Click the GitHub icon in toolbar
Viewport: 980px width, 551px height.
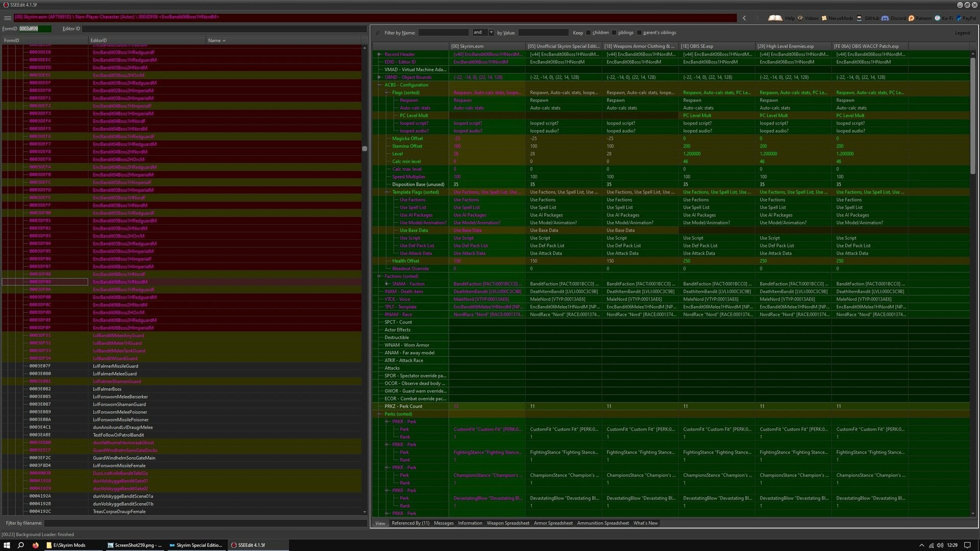(860, 18)
